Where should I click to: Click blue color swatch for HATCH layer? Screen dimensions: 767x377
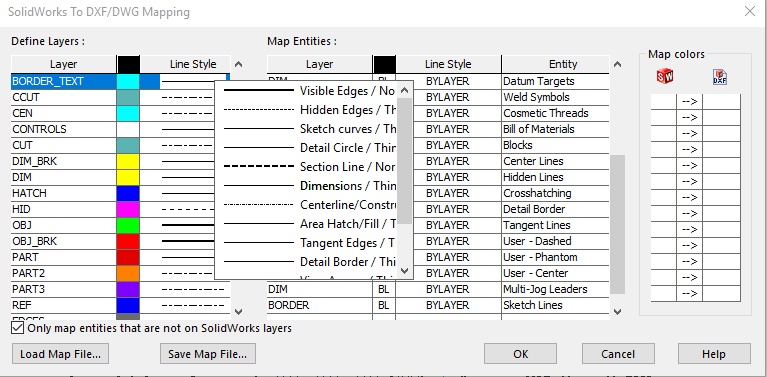[x=128, y=193]
